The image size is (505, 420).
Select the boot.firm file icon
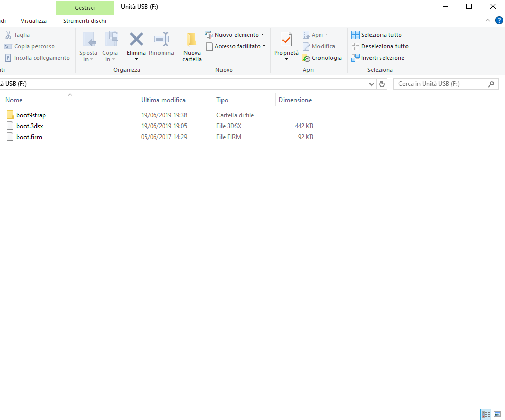(x=10, y=137)
